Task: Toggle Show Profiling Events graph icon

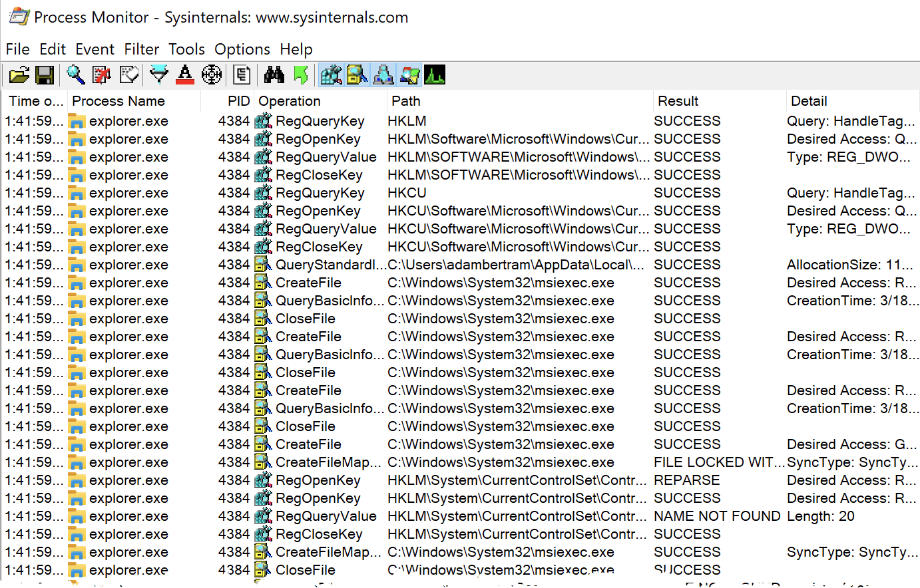Action: pyautogui.click(x=435, y=75)
